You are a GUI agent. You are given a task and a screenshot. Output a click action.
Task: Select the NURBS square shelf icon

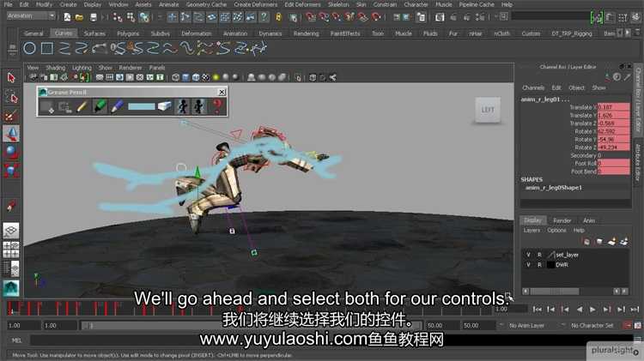(47, 48)
